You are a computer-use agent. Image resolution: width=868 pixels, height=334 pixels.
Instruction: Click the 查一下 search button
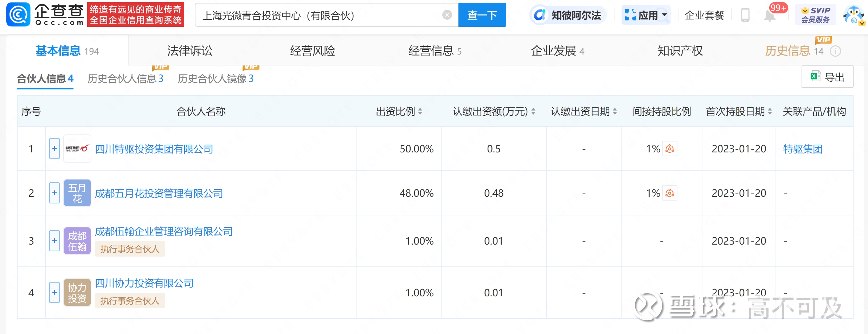(482, 15)
